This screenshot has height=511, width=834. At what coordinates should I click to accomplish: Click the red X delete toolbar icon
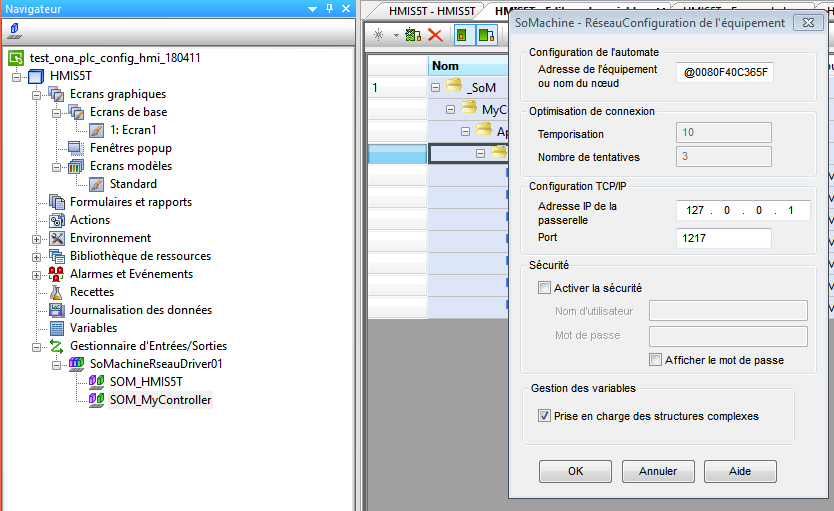pyautogui.click(x=435, y=36)
